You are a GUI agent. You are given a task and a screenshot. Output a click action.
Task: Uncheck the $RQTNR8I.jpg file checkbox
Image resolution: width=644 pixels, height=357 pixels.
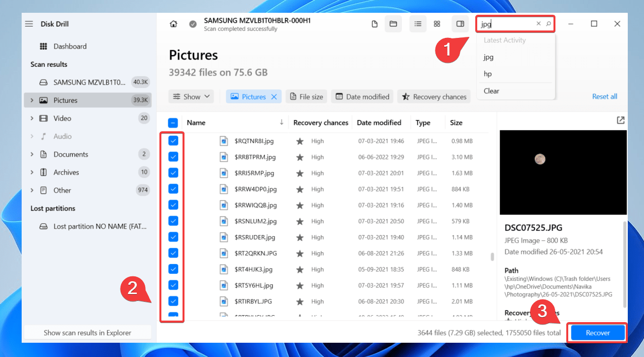point(173,141)
